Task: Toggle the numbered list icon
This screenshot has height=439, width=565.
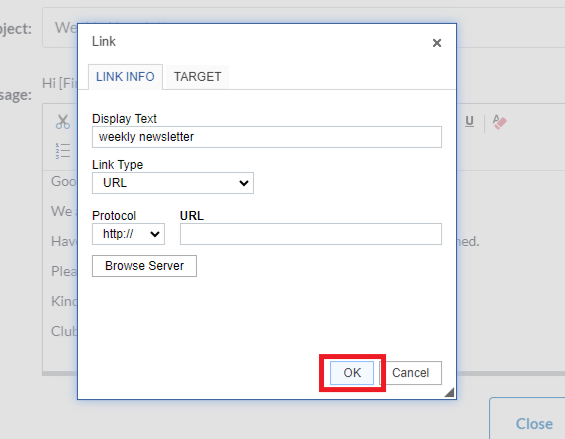Action: click(63, 151)
